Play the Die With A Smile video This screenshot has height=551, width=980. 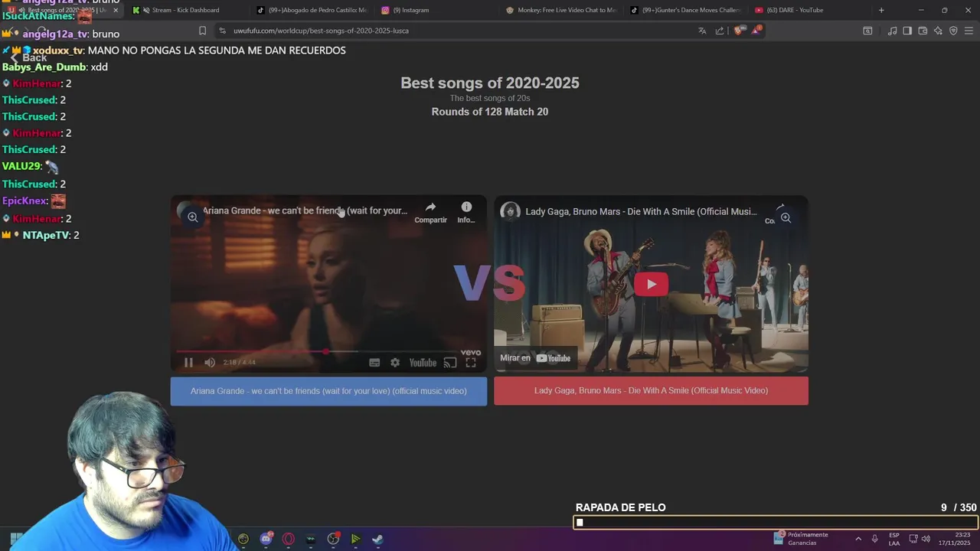(x=651, y=284)
